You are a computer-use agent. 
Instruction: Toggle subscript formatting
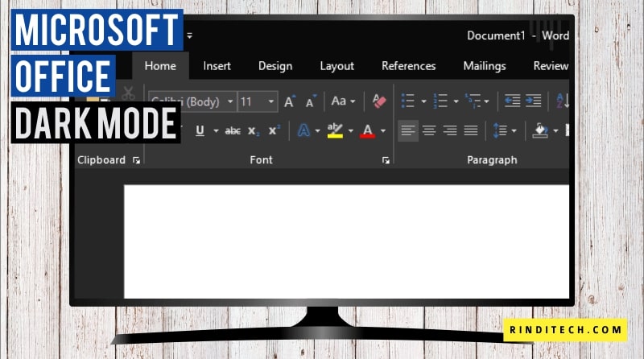pos(253,131)
